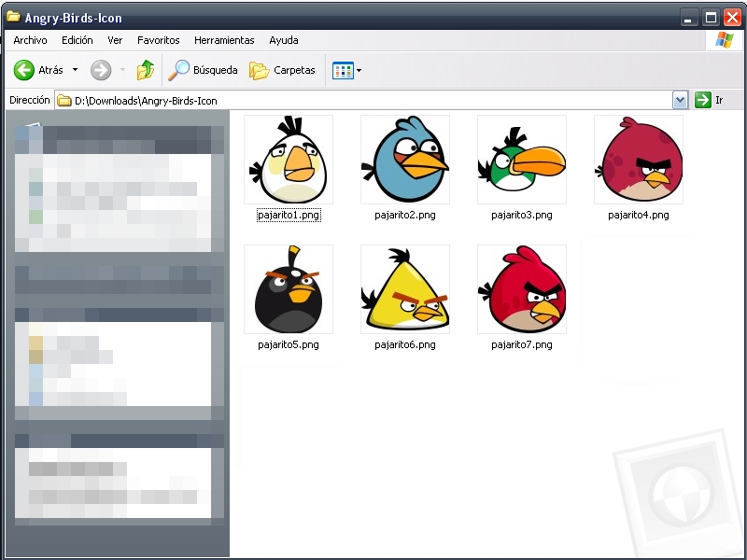Expand the address bar dropdown
747x560 pixels.
click(680, 101)
